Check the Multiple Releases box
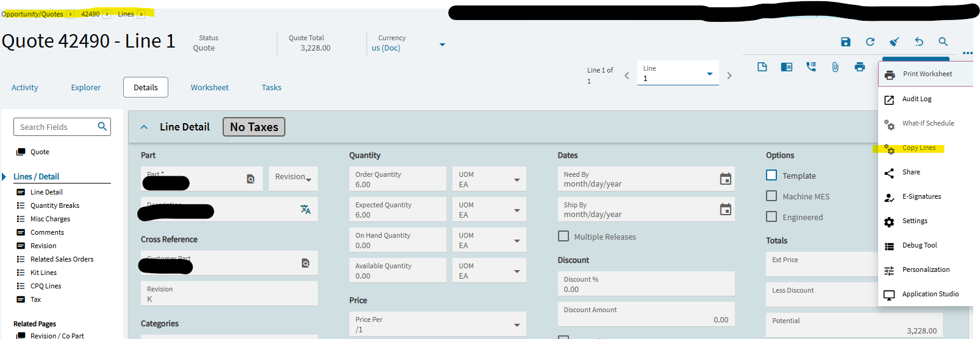Screen dimensions: 980x339 (x=563, y=236)
